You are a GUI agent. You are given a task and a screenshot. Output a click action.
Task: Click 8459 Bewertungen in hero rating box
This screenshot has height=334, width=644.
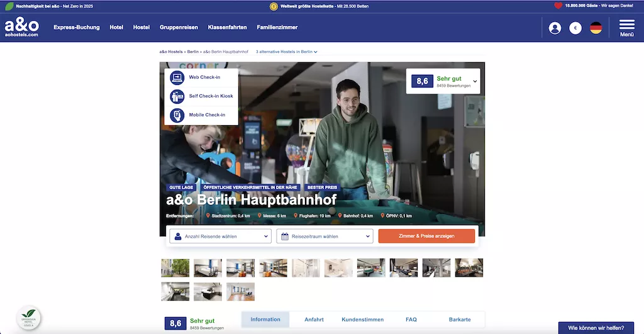tap(453, 86)
